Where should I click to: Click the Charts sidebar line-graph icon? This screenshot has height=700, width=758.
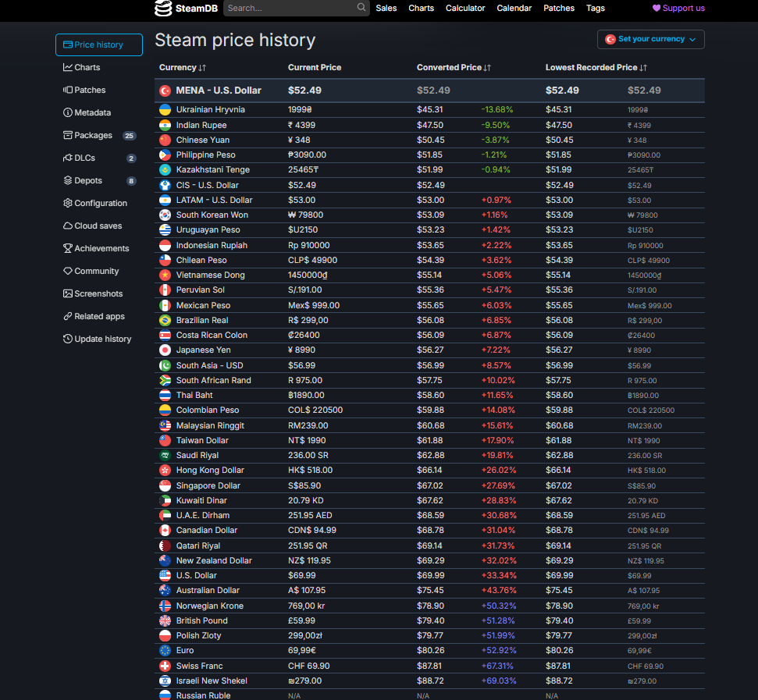68,67
